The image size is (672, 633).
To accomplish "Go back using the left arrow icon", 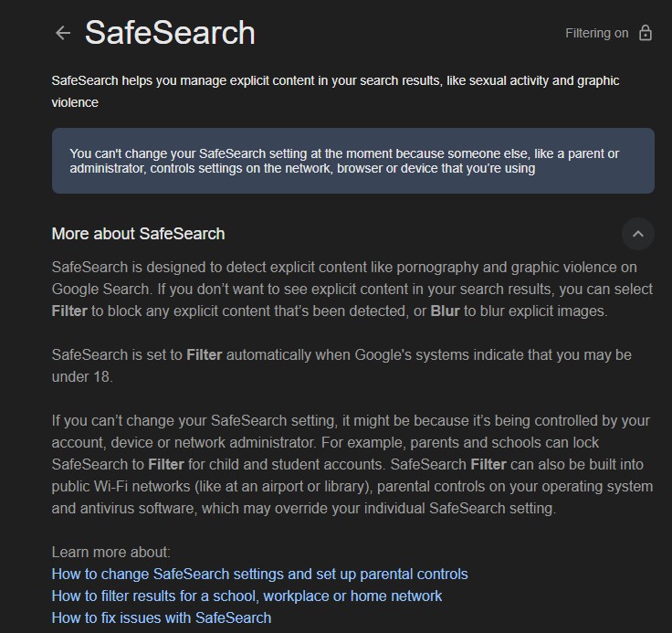I will 63,33.
